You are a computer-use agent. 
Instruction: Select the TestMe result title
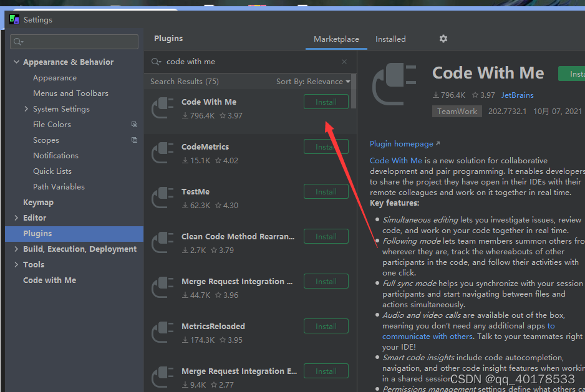pyautogui.click(x=195, y=191)
